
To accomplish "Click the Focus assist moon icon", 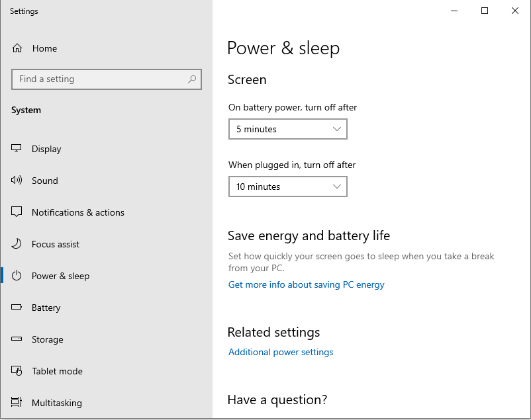I will pyautogui.click(x=17, y=243).
